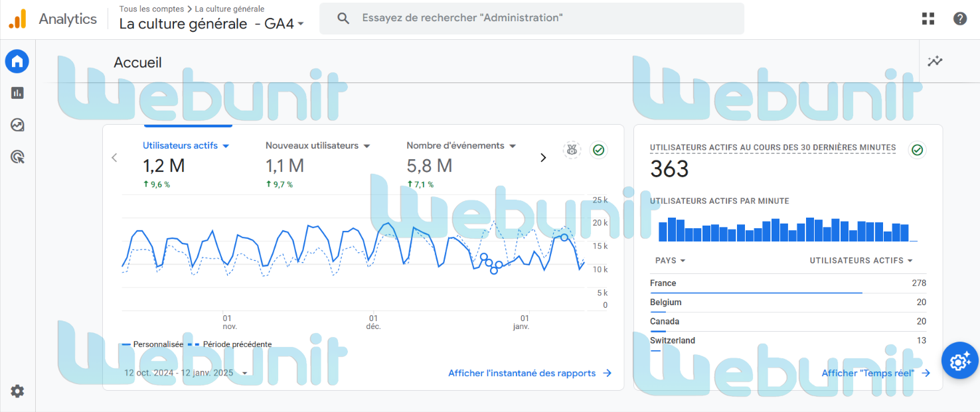Image resolution: width=980 pixels, height=412 pixels.
Task: Open the date range selector dropdown
Action: click(x=186, y=373)
